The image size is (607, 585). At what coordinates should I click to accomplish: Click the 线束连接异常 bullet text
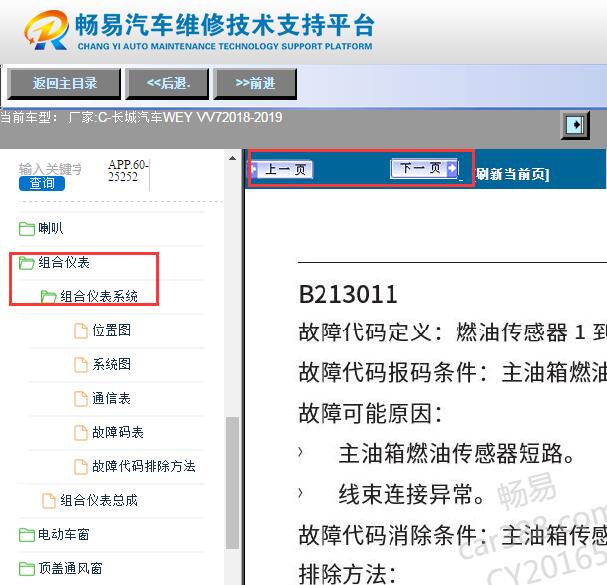pos(411,494)
